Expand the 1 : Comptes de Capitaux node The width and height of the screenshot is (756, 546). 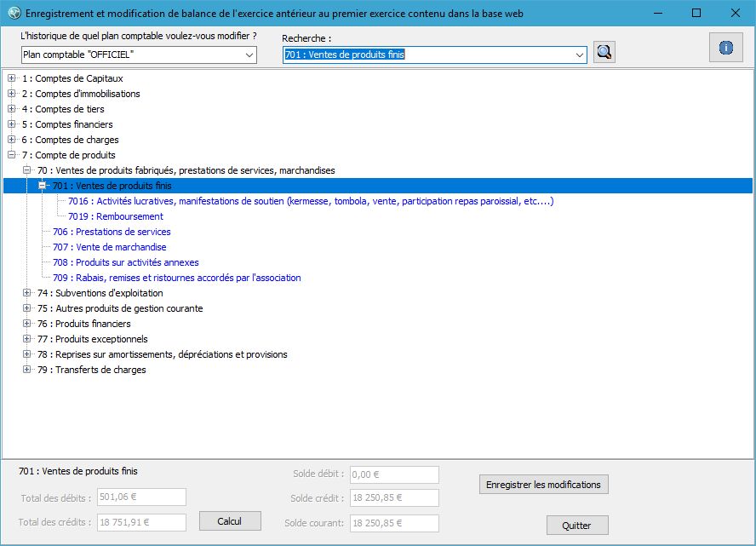12,78
